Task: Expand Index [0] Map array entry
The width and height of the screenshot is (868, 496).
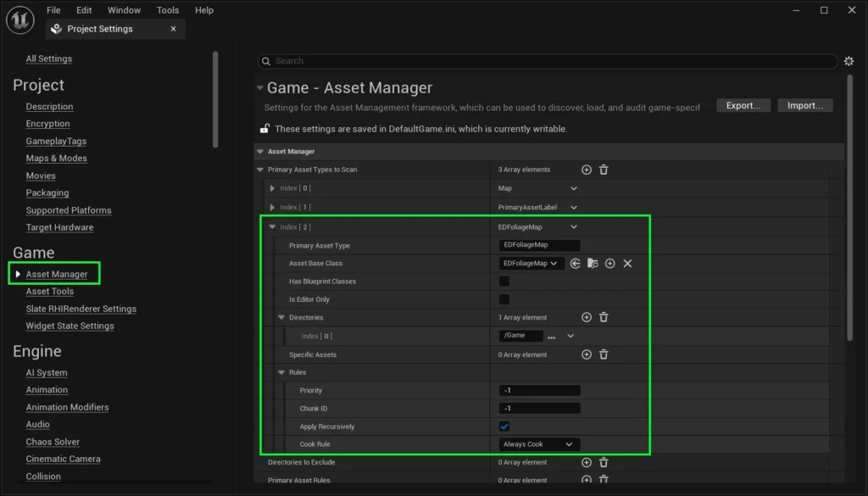Action: click(x=273, y=188)
